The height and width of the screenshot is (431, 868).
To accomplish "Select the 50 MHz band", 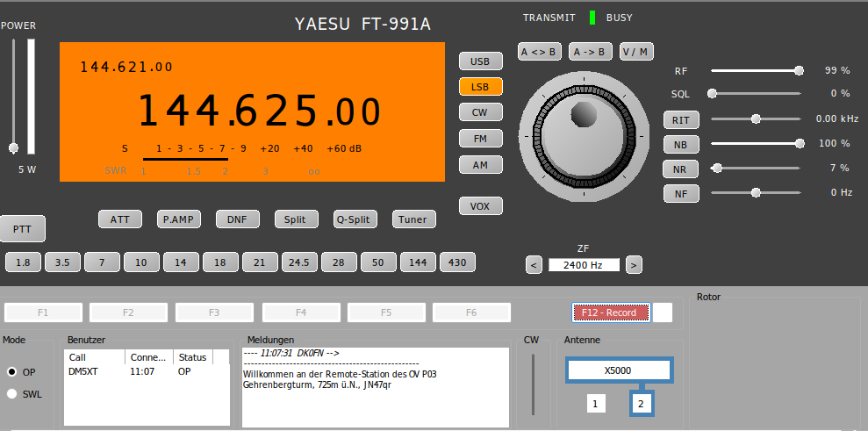I will coord(378,262).
